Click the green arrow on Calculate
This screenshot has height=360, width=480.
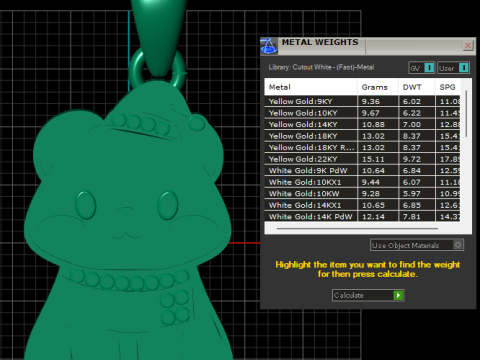[x=398, y=295]
